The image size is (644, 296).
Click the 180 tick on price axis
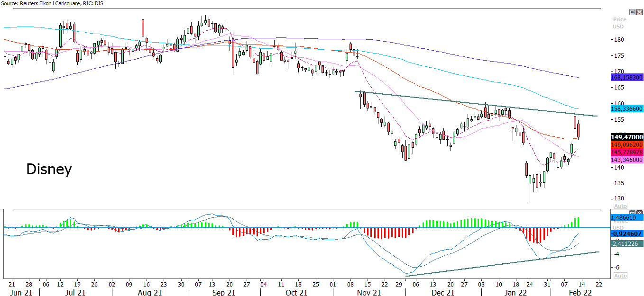[x=618, y=40]
